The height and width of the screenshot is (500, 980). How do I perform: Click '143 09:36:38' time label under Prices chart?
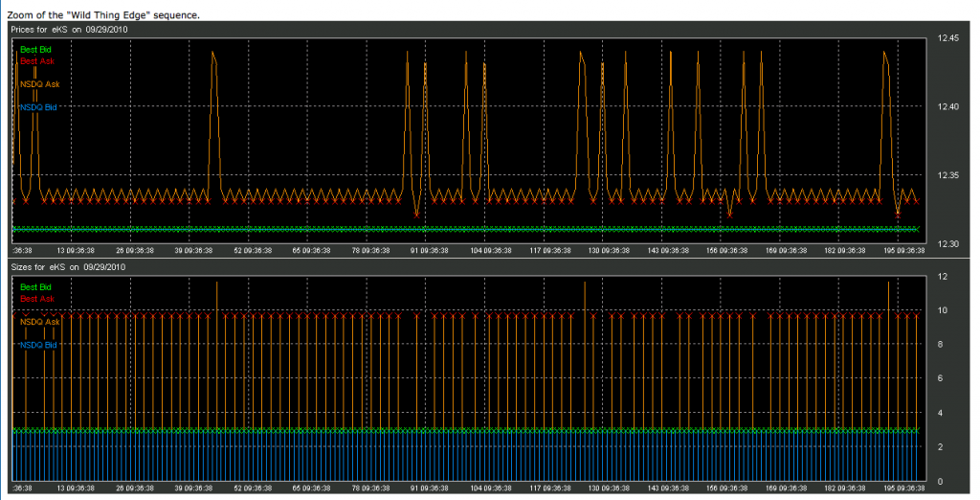click(x=667, y=250)
